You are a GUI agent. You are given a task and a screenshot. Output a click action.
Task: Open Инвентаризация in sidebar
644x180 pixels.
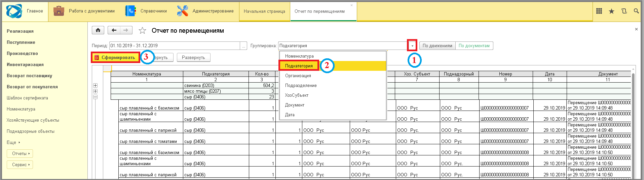(25, 65)
